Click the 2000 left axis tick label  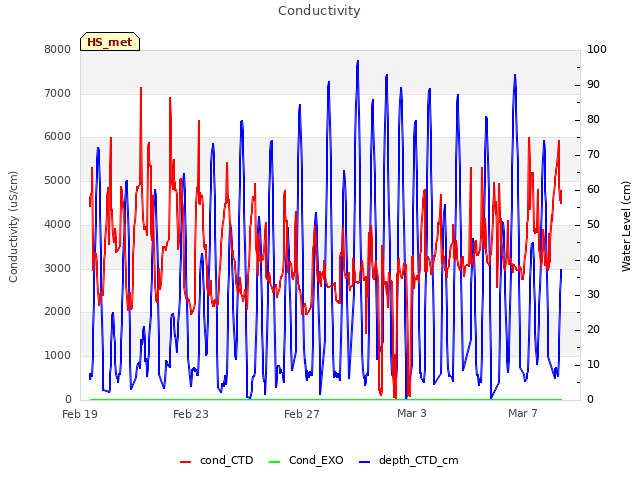[58, 311]
